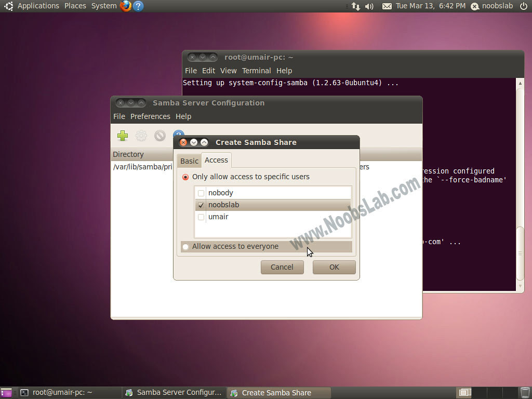The width and height of the screenshot is (532, 399).
Task: Close the Create Samba Share dialog
Action: coord(183,142)
